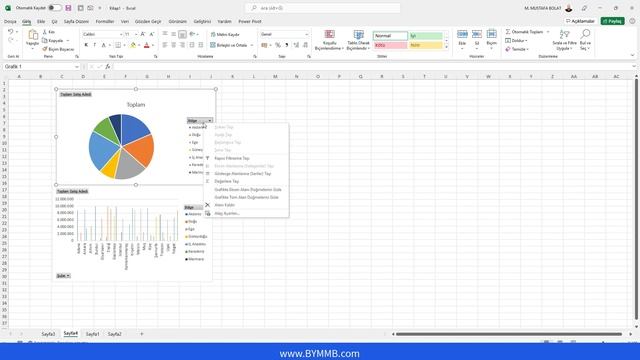640x360 pixels.
Task: Select the Biçim Boyacısı format painter
Action: coord(58,49)
